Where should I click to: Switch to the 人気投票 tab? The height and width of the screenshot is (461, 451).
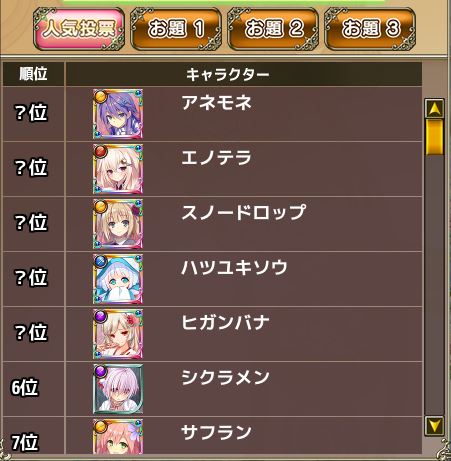(79, 29)
